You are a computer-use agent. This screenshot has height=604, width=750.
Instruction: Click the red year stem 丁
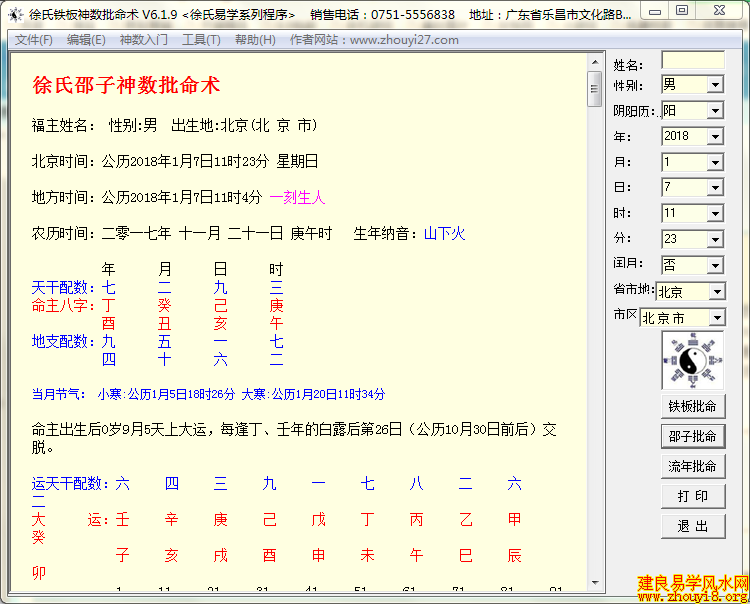click(x=109, y=305)
